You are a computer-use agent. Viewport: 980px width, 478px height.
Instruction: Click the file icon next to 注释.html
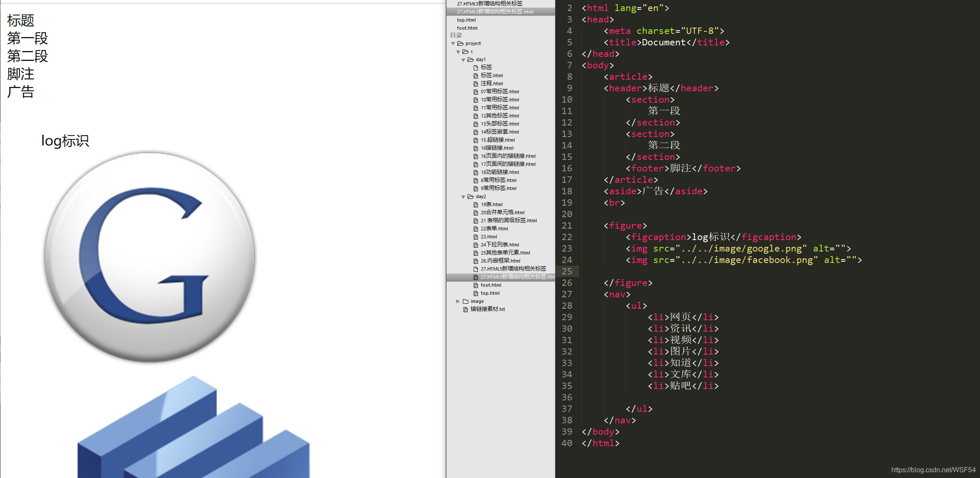[x=476, y=84]
